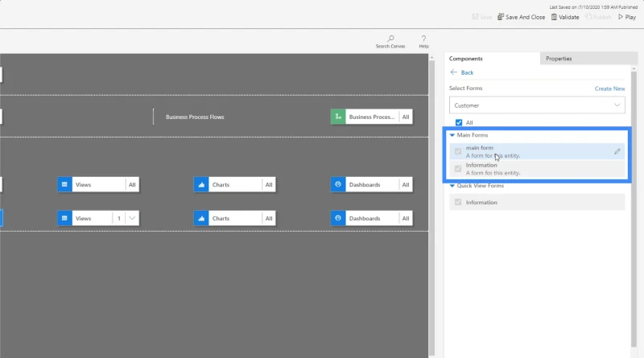Click All on the upper Dashboards tile
The width and height of the screenshot is (644, 358).
click(x=406, y=185)
